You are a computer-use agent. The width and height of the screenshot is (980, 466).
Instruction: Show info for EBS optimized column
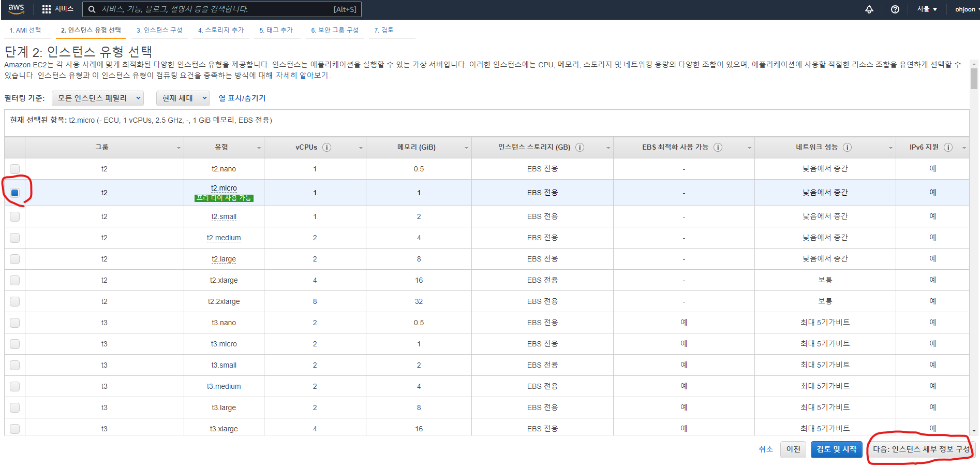(718, 147)
